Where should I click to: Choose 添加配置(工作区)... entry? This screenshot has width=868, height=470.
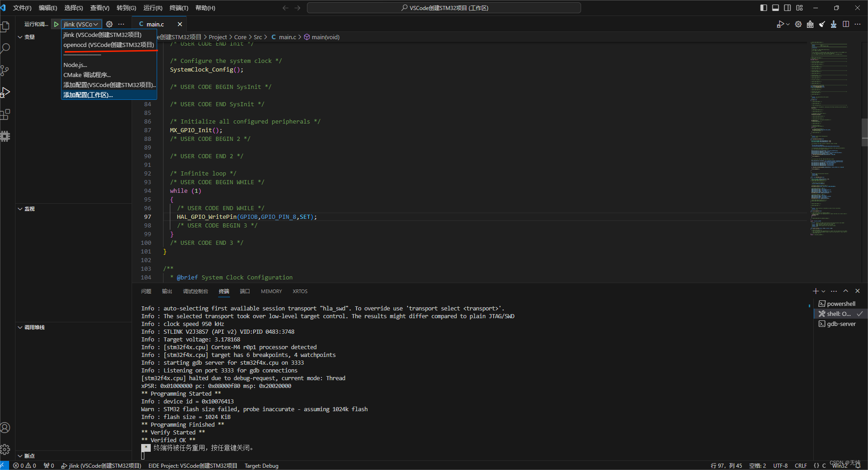click(x=109, y=95)
